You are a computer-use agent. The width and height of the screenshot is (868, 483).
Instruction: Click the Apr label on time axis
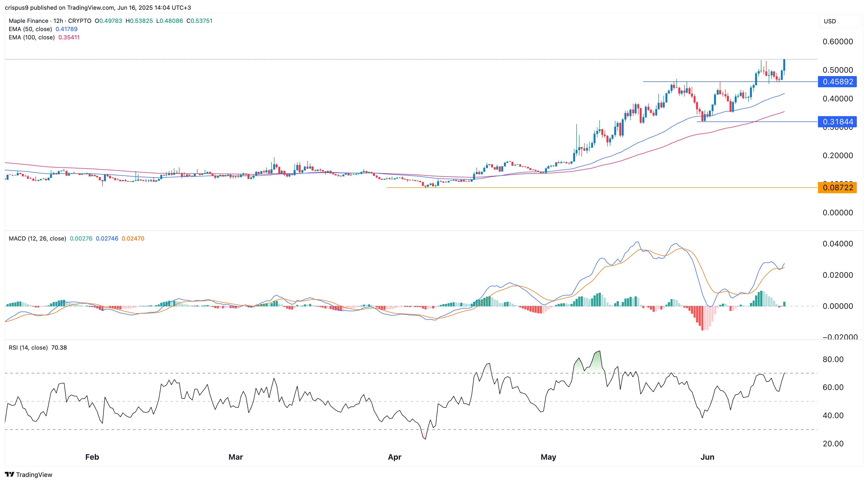pyautogui.click(x=395, y=457)
